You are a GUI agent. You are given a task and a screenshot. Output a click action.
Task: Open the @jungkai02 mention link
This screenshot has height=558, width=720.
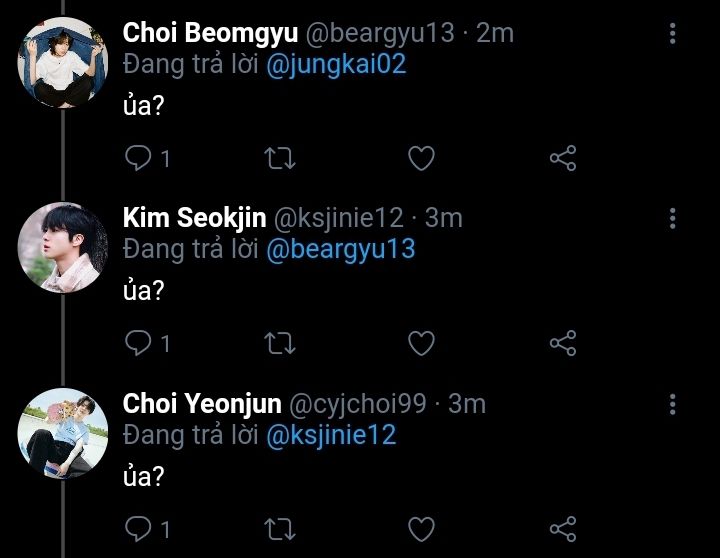point(335,64)
